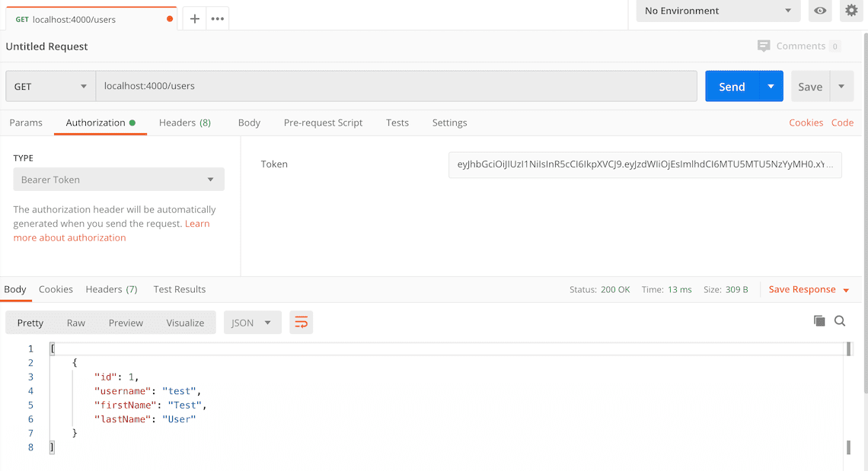Screen dimensions: 868x471
Task: View comments for this request
Action: (x=799, y=46)
